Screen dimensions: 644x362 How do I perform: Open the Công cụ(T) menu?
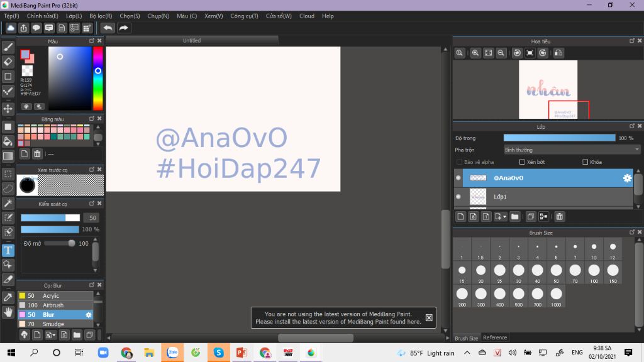(x=244, y=16)
